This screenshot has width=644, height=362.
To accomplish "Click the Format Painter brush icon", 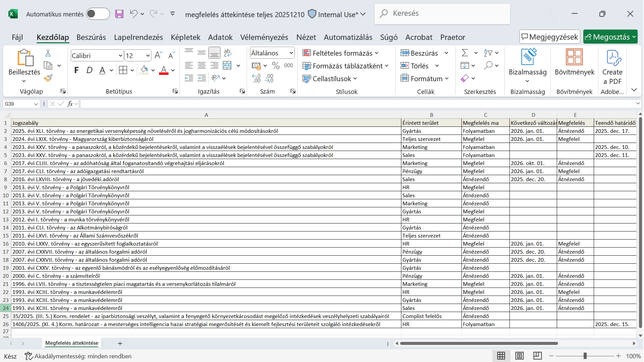I will 48,79.
